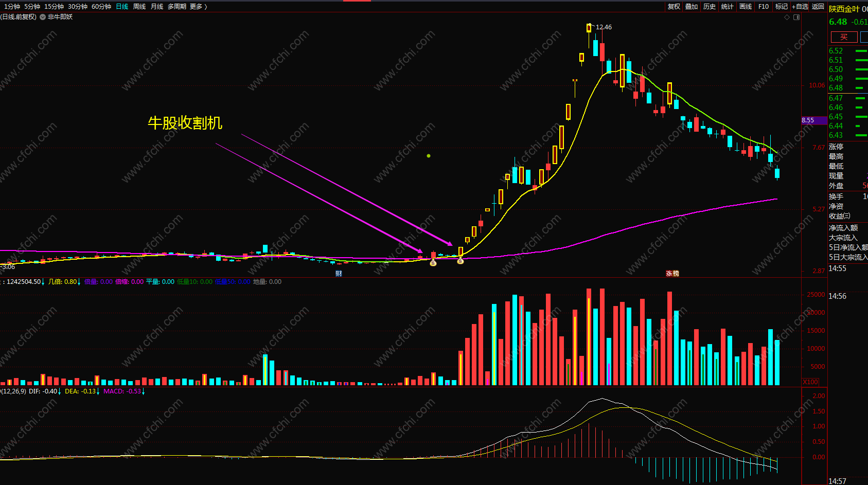The height and width of the screenshot is (485, 868).
Task: Open the 统计 statistics button
Action: pos(728,7)
